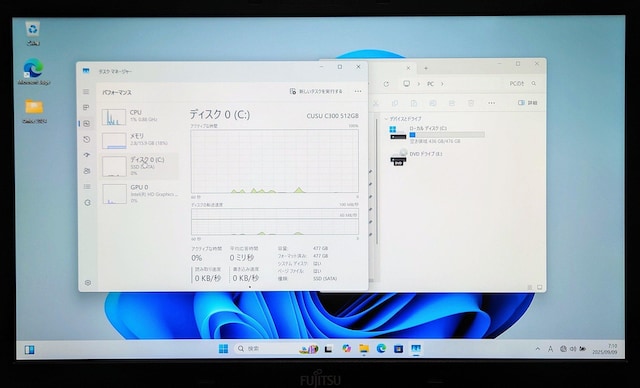Open the Processes page in Task Manager
The width and height of the screenshot is (640, 388).
click(x=86, y=107)
